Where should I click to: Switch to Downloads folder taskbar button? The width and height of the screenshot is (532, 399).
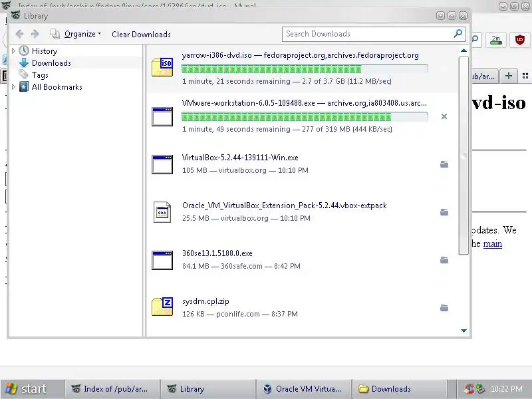400,389
